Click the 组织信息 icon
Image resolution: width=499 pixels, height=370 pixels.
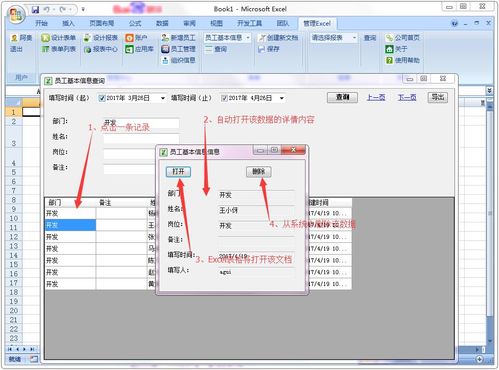(165, 60)
